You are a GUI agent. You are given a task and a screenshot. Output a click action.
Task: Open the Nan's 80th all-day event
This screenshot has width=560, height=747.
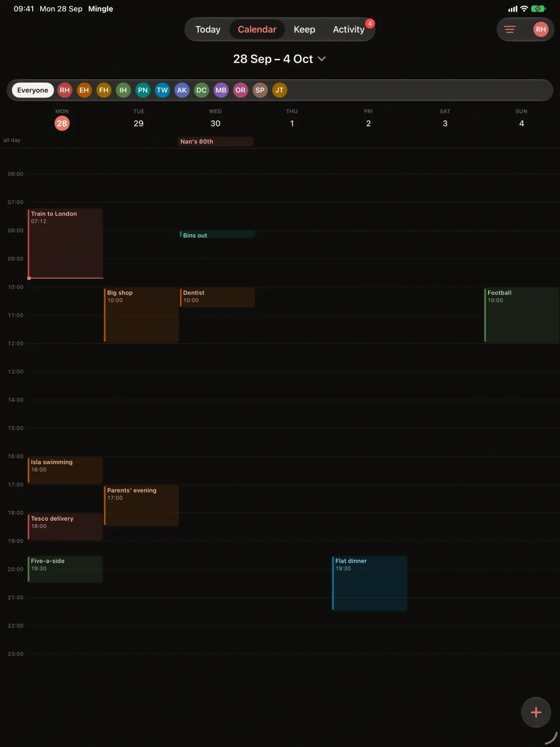(x=215, y=141)
